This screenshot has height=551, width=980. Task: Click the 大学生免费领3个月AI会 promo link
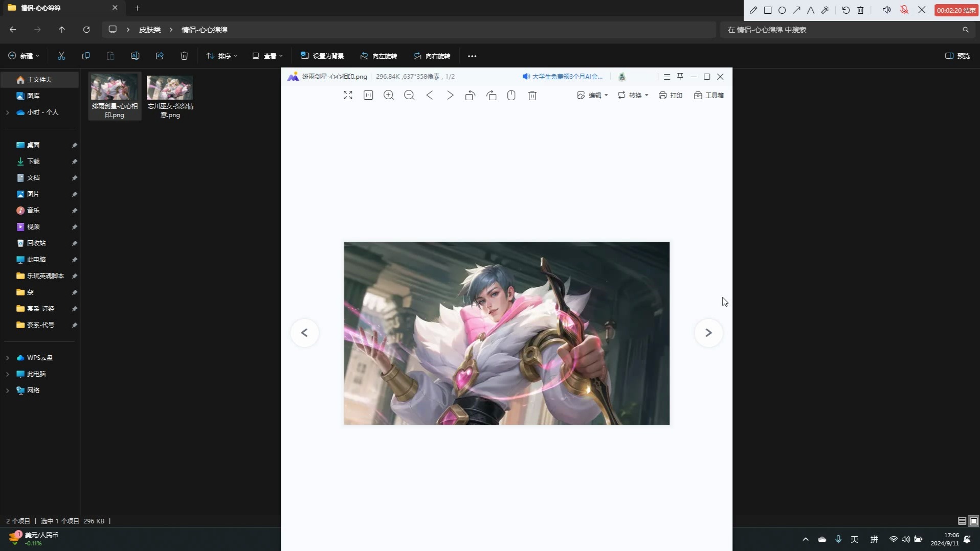563,77
